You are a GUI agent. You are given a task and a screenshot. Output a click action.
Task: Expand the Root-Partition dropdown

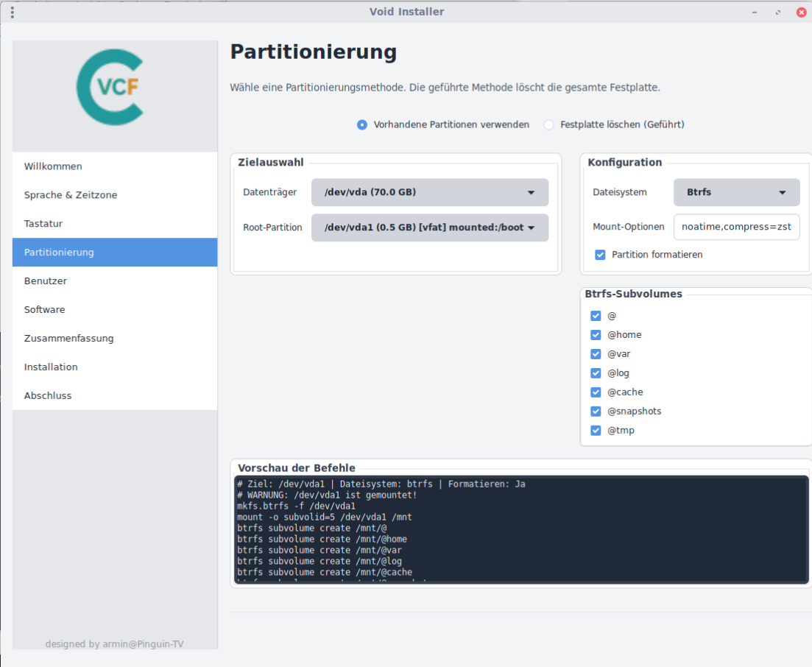click(x=429, y=227)
